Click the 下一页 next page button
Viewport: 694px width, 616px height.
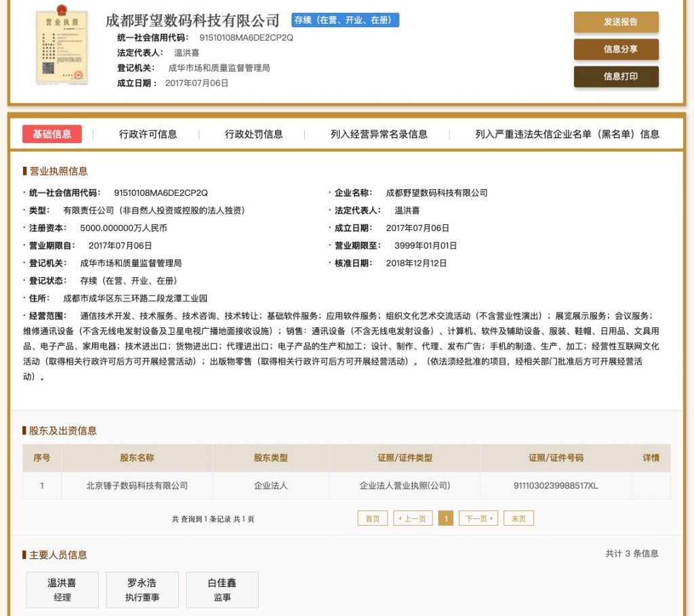pos(478,518)
